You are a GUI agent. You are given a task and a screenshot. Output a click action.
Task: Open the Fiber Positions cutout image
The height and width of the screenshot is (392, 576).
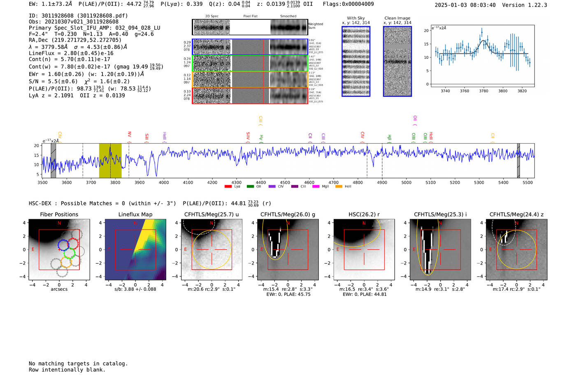coord(59,249)
